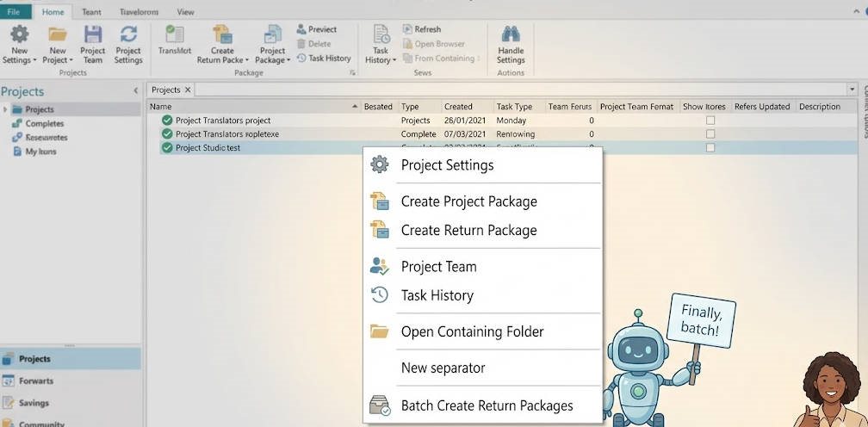868x427 pixels.
Task: Click the Handle Settings binoculars icon
Action: point(511,34)
